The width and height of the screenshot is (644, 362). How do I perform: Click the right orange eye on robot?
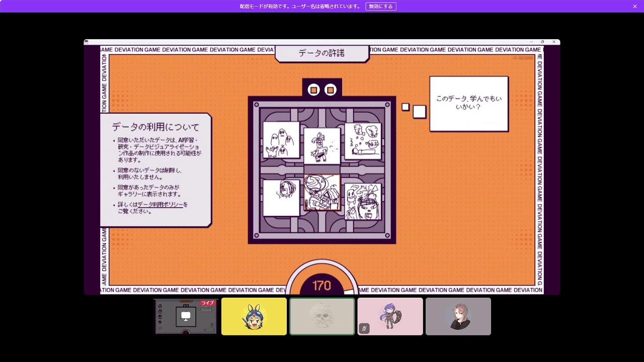(x=331, y=90)
